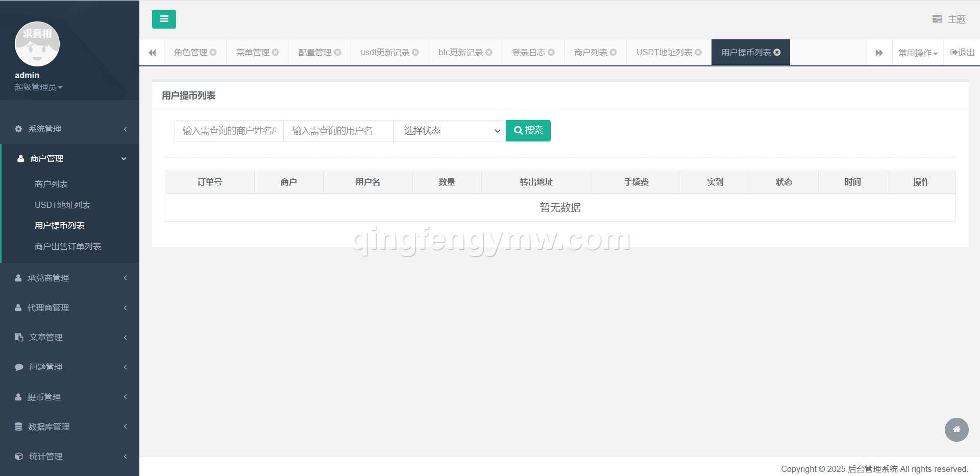
Task: Close the 商户列表 tab
Action: (x=614, y=52)
